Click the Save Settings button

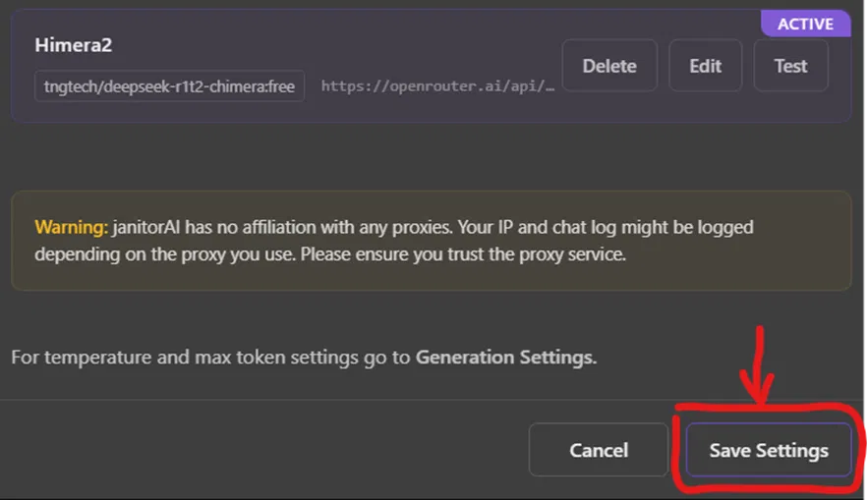769,450
